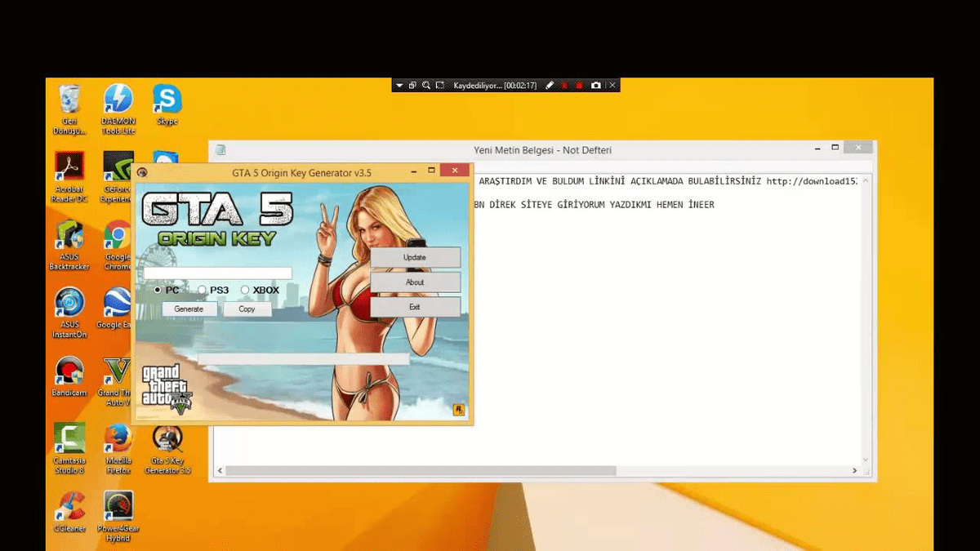
Task: Click the key generator progress bar
Action: coord(303,359)
